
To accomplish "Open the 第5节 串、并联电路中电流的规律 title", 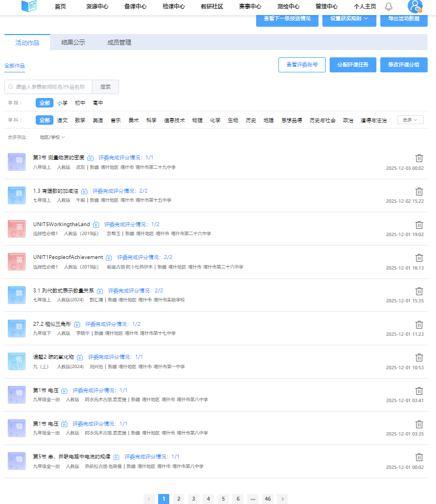I will [72, 457].
